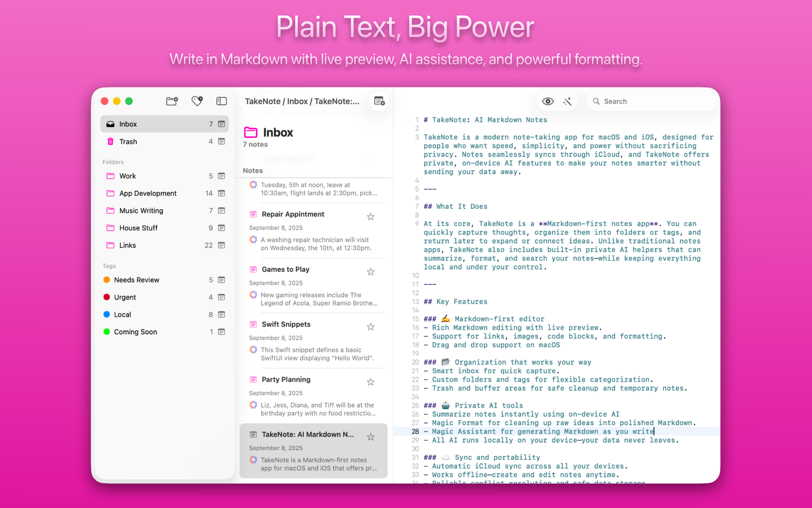This screenshot has width=812, height=508.
Task: Click the note window icon in App Development row
Action: point(221,193)
